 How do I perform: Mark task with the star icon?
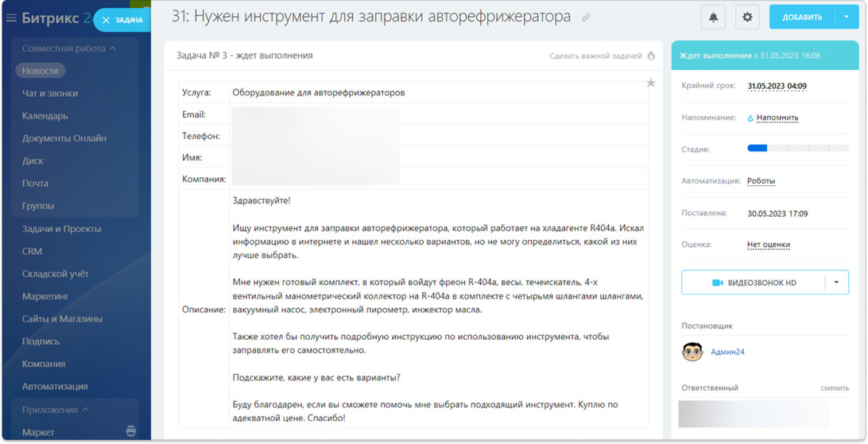651,83
